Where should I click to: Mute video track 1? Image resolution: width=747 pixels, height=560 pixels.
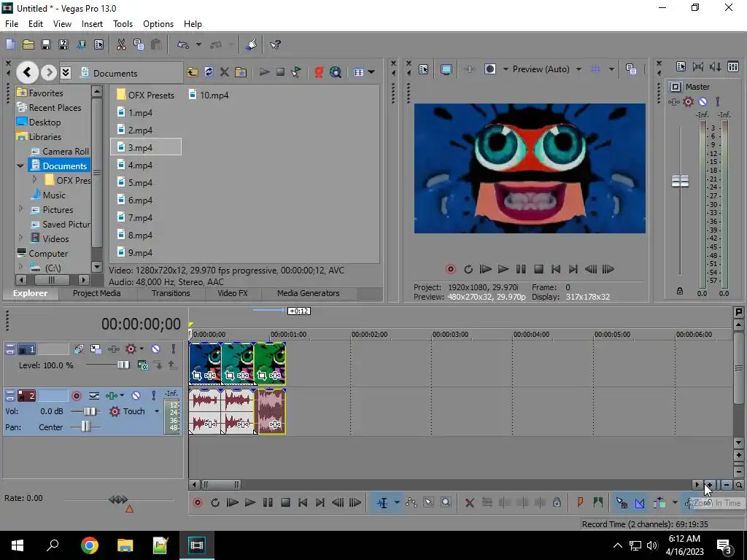pyautogui.click(x=155, y=349)
